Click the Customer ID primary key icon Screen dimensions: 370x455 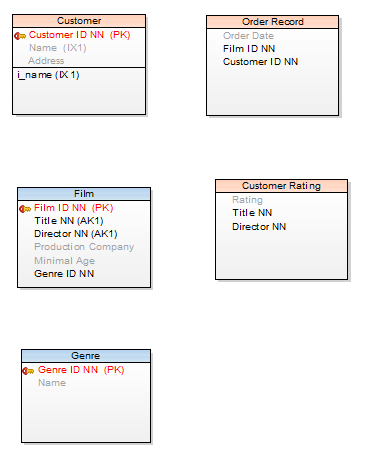(x=20, y=36)
